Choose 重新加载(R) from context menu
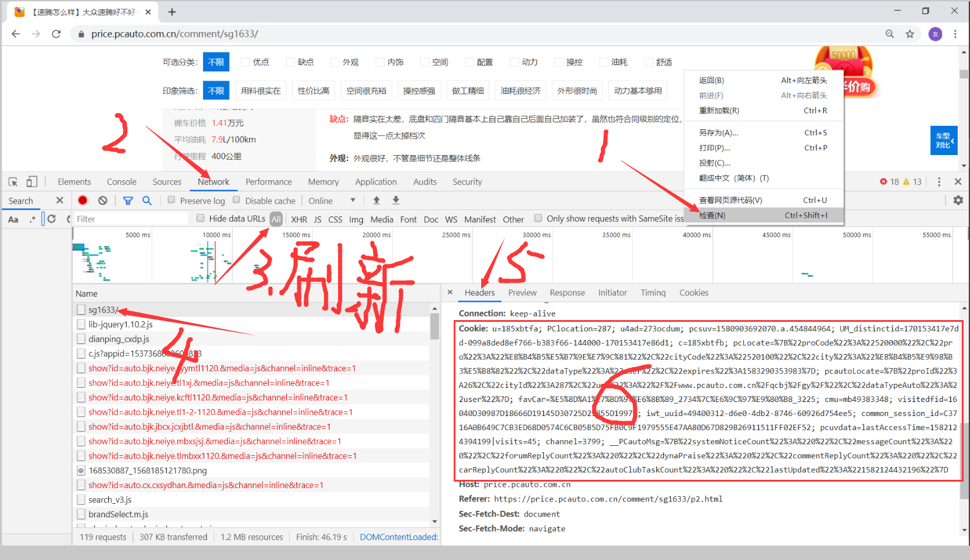970x560 pixels. point(764,111)
